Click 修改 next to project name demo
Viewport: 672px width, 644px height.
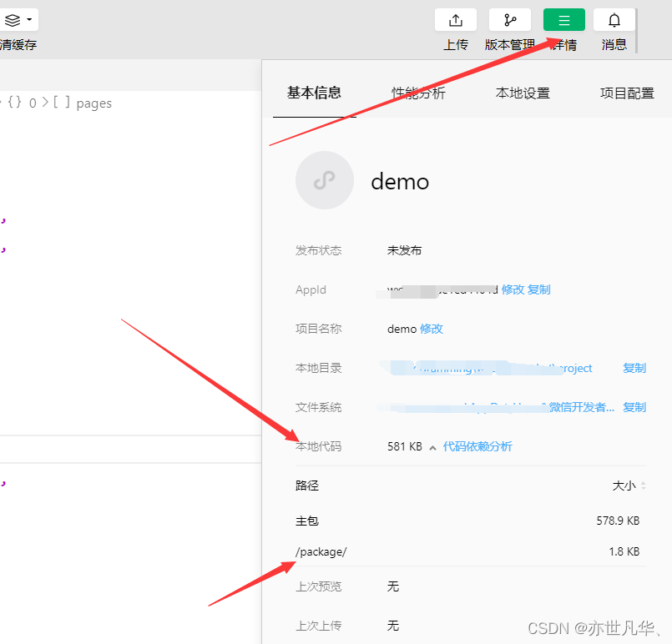(432, 329)
